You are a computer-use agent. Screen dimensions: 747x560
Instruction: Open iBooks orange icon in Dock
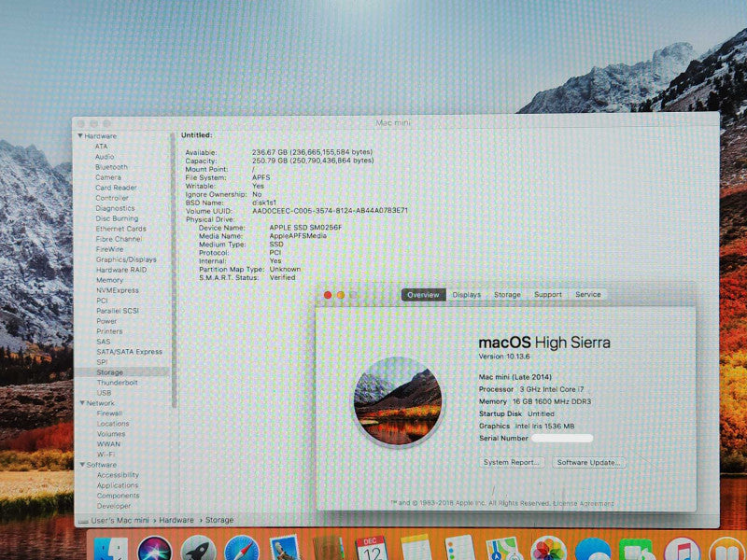pos(726,550)
